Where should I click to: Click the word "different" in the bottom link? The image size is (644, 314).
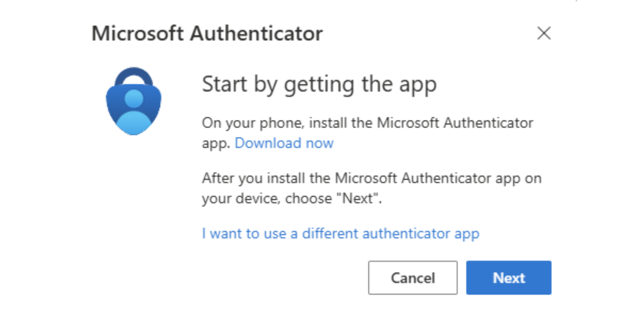(330, 233)
